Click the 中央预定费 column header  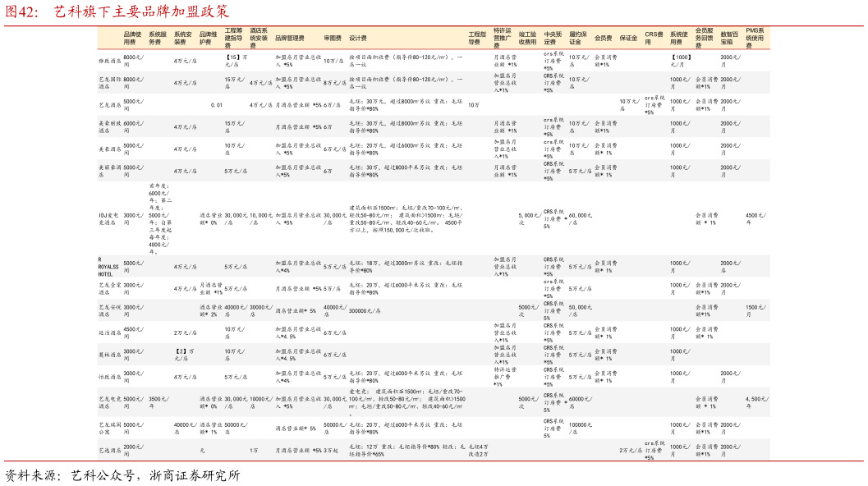[x=552, y=38]
